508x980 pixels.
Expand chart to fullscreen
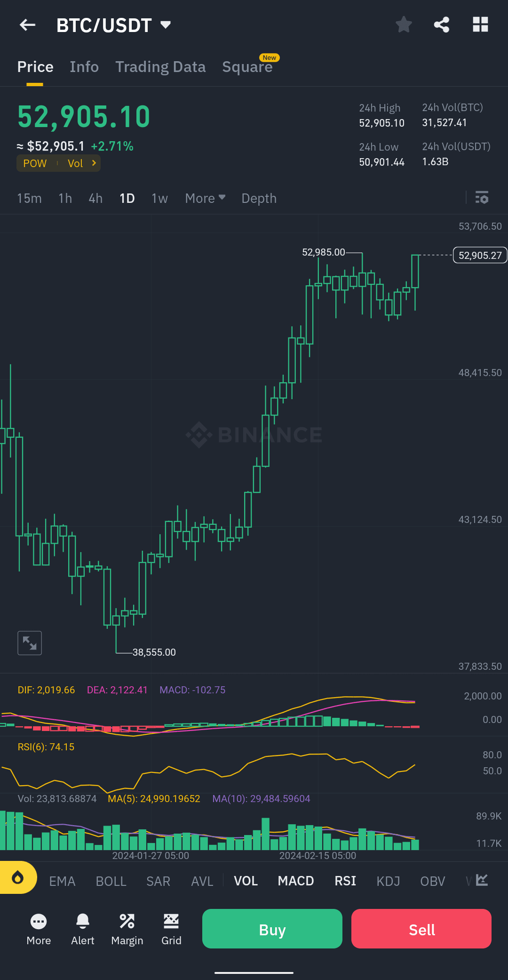pyautogui.click(x=30, y=643)
